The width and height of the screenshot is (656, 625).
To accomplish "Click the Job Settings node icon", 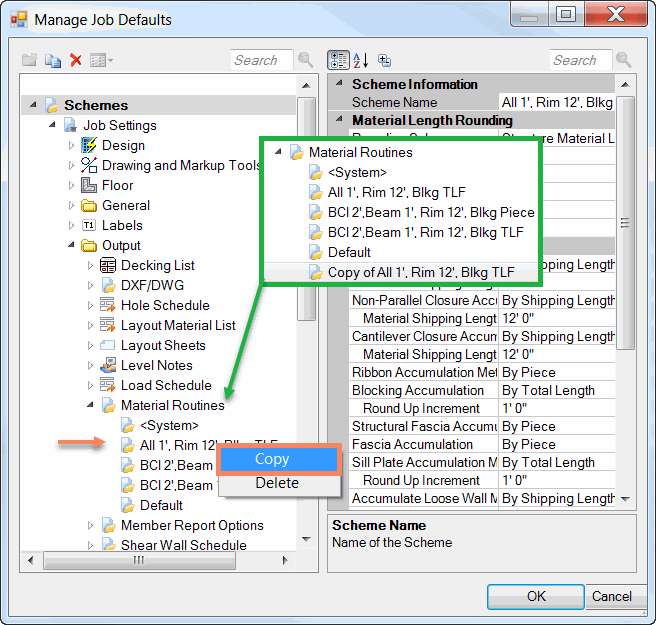I will (x=70, y=125).
